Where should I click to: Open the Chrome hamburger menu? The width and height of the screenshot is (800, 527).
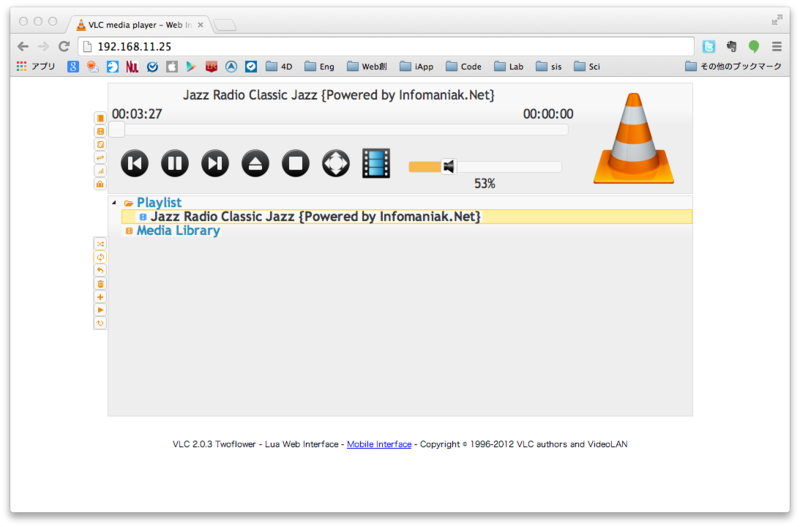777,46
